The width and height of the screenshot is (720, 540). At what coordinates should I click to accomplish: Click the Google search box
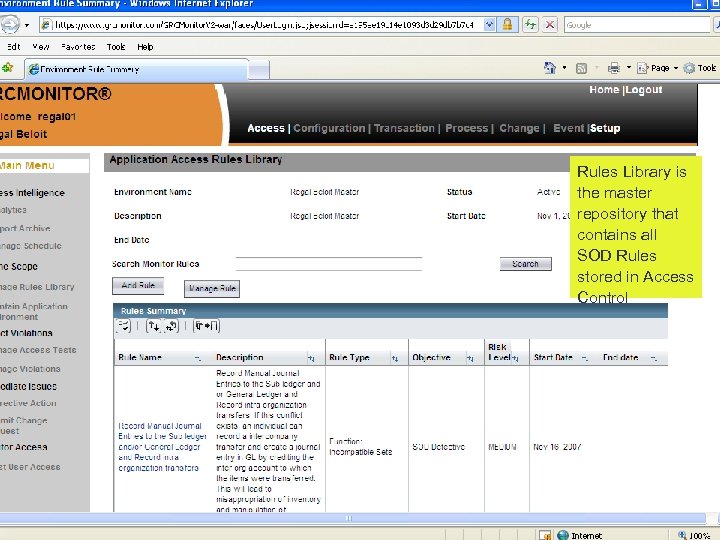coord(637,25)
